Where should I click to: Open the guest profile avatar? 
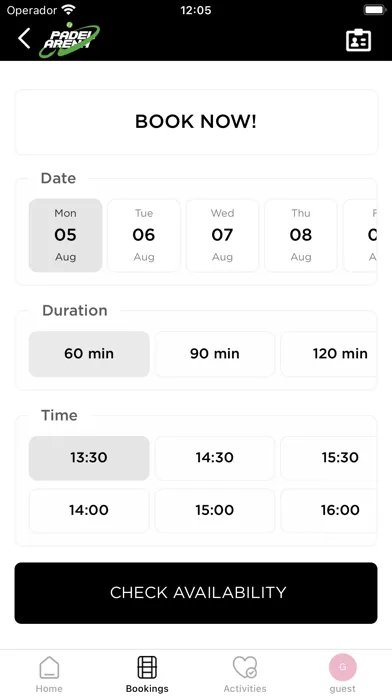tap(343, 667)
